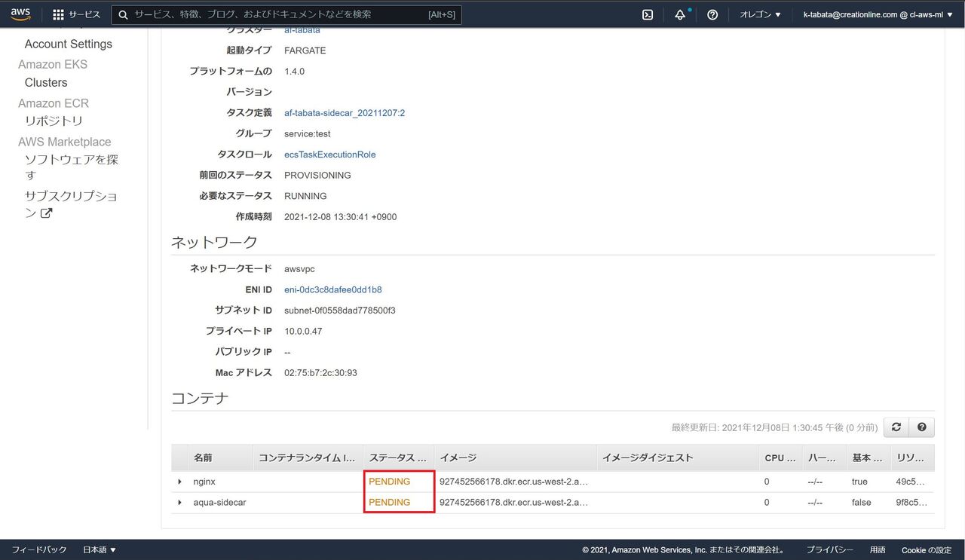
Task: Open the プライバシー footer link
Action: [x=829, y=549]
